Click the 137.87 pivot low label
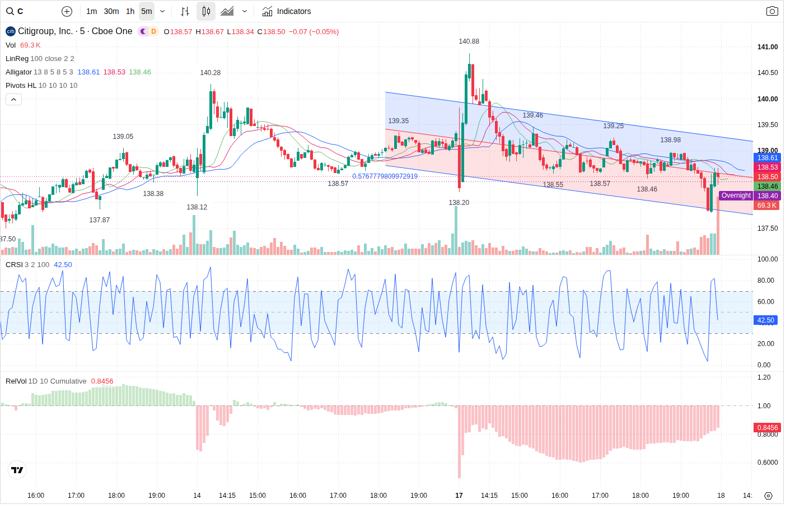The height and width of the screenshot is (532, 795). [99, 220]
